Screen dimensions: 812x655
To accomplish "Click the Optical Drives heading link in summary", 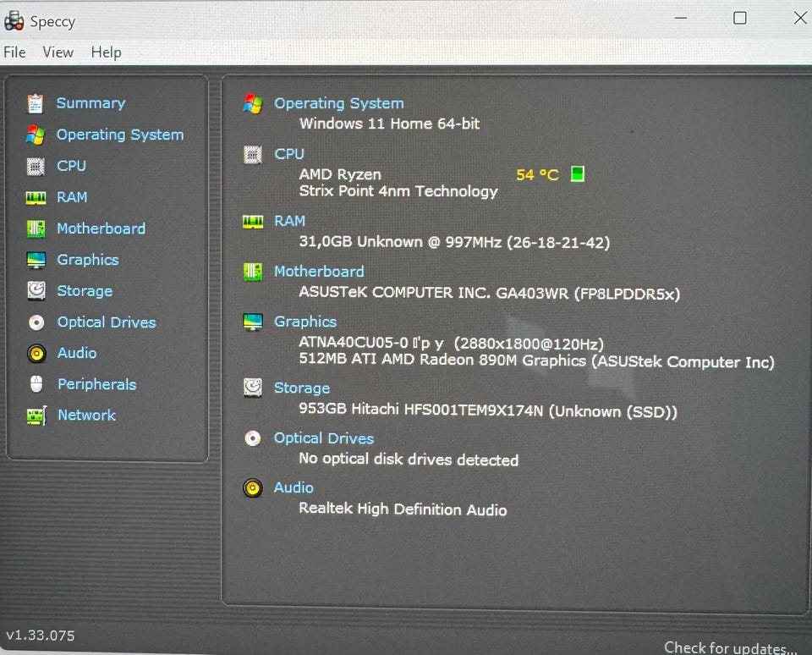I will pos(324,438).
